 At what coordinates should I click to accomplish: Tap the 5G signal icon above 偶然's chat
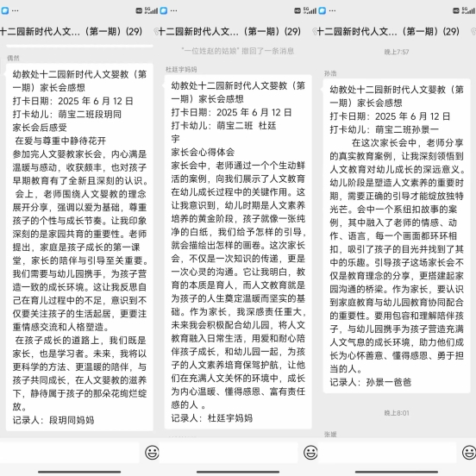click(x=151, y=10)
